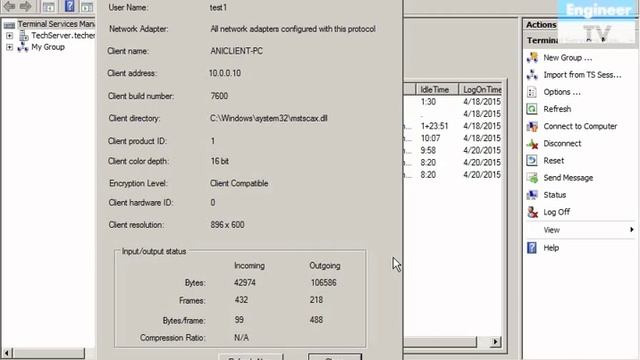Click the Help icon in Actions pane

coord(532,247)
